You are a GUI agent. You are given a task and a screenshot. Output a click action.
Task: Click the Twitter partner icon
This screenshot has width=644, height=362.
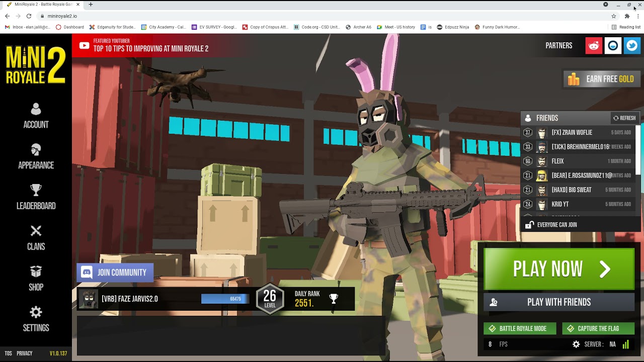coord(632,46)
